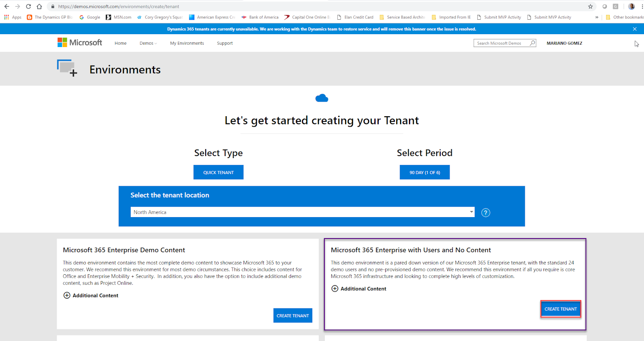This screenshot has width=644, height=341.
Task: Open the Google bookmark
Action: pos(90,17)
